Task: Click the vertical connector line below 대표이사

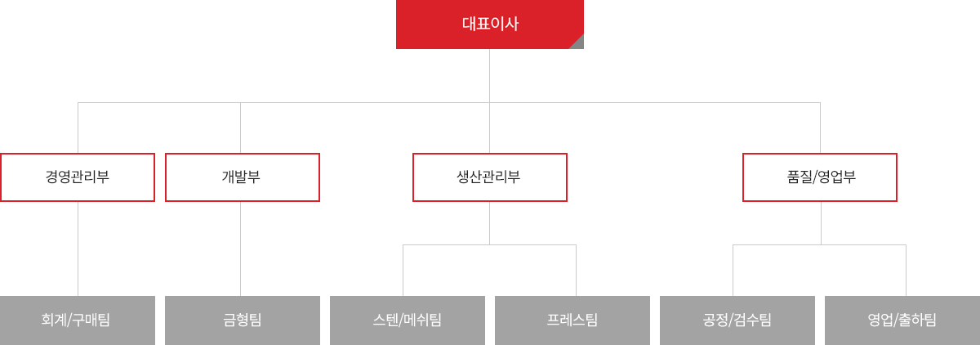Action: pos(489,75)
